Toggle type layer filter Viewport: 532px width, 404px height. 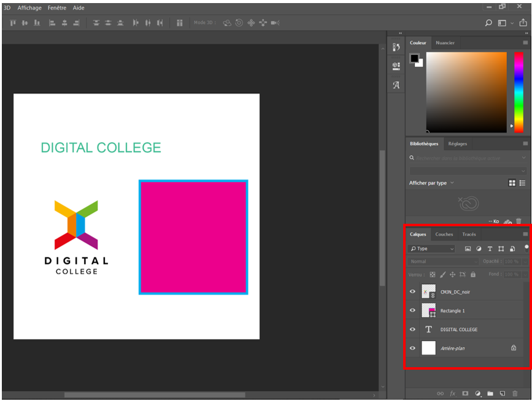(x=490, y=249)
